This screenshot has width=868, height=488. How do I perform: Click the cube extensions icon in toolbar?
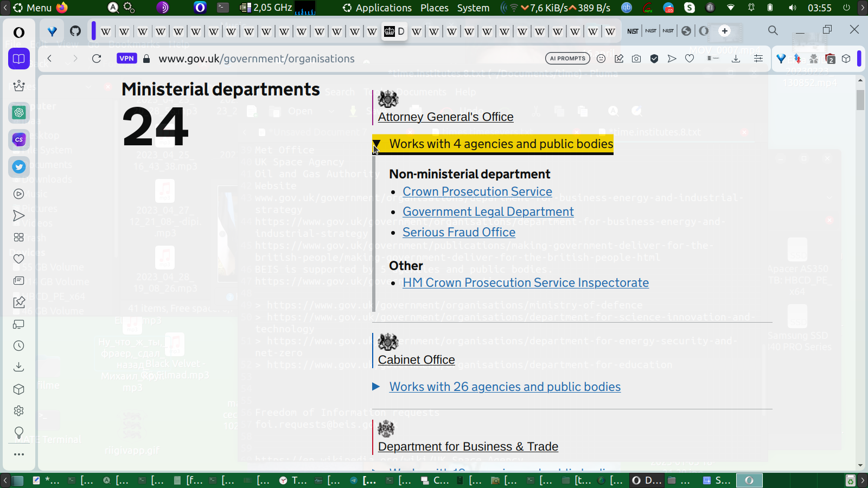coord(846,59)
